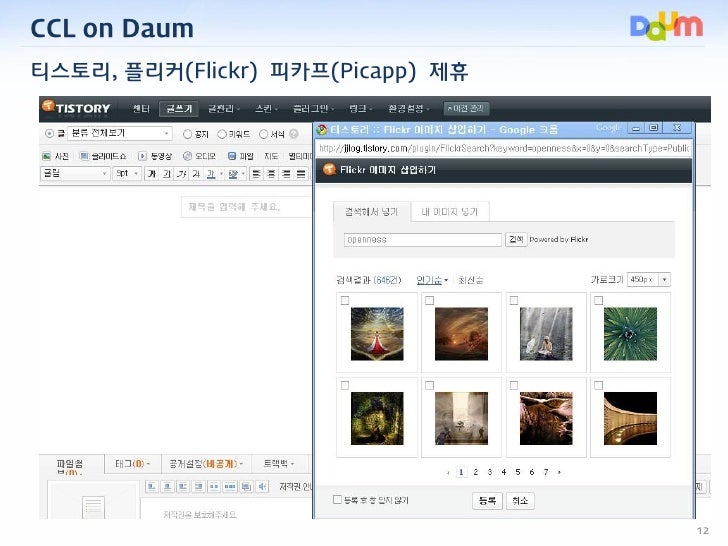Select the 공지 radio button
The image size is (728, 546).
tap(187, 134)
